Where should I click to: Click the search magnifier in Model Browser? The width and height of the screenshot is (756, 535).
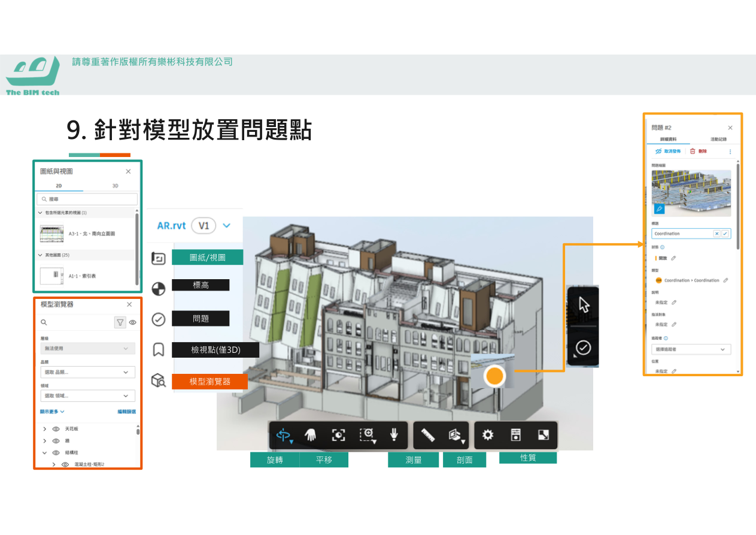[44, 322]
